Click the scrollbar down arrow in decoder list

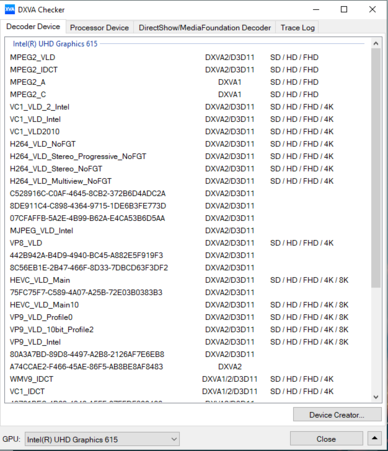[376, 397]
